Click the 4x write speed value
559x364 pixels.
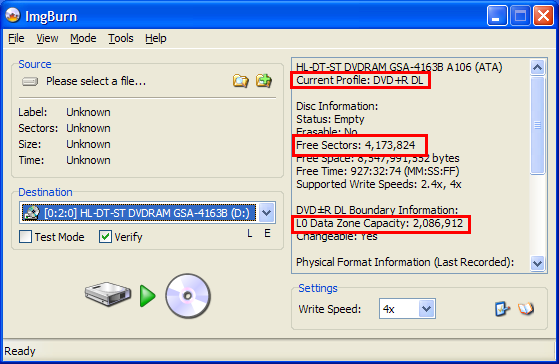pyautogui.click(x=389, y=309)
